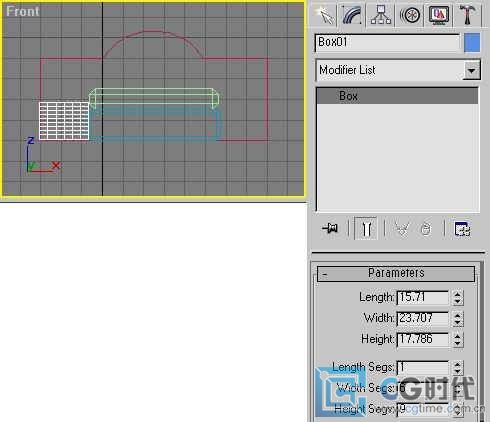Click the Length Segs value field
490x422 pixels.
pos(423,367)
